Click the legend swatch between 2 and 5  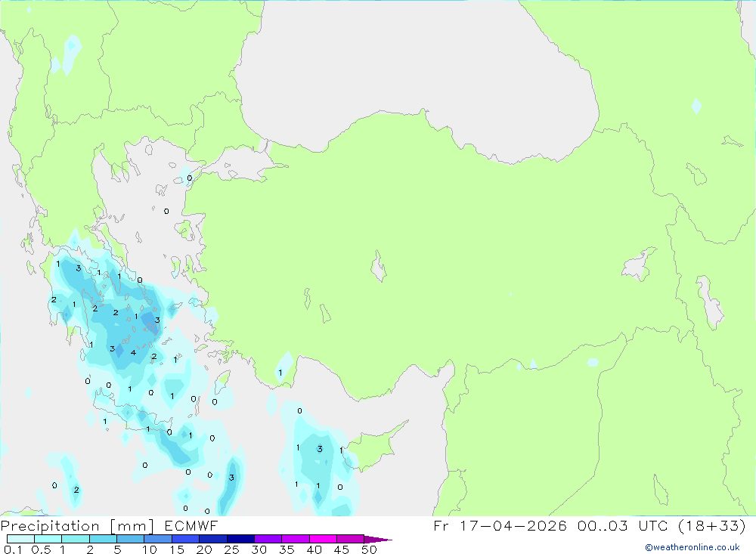[x=103, y=539]
